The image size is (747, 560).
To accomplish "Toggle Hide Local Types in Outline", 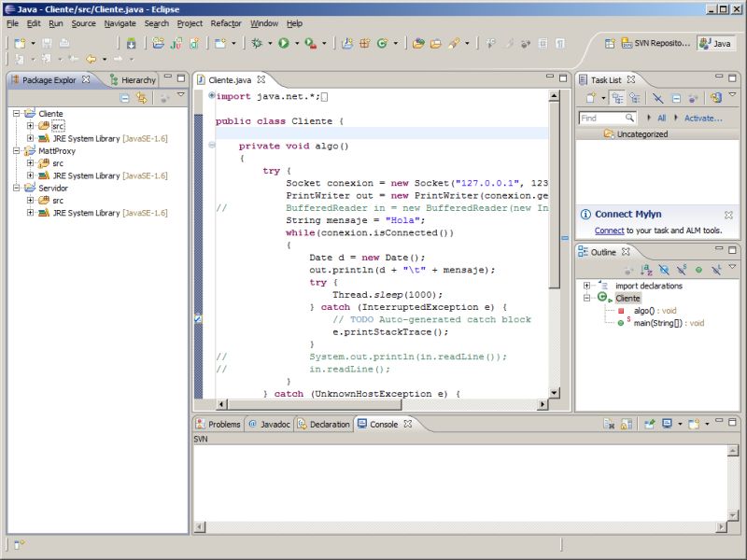I will tap(715, 268).
